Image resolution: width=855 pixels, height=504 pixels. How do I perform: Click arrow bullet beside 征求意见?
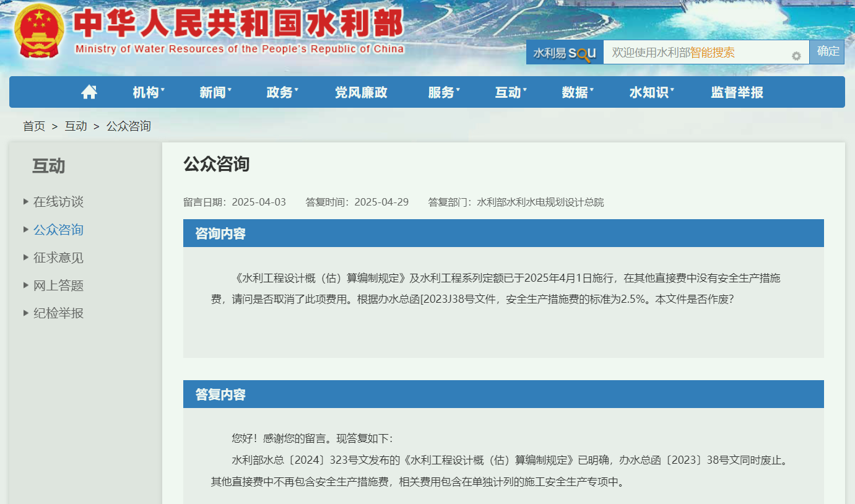coord(25,257)
